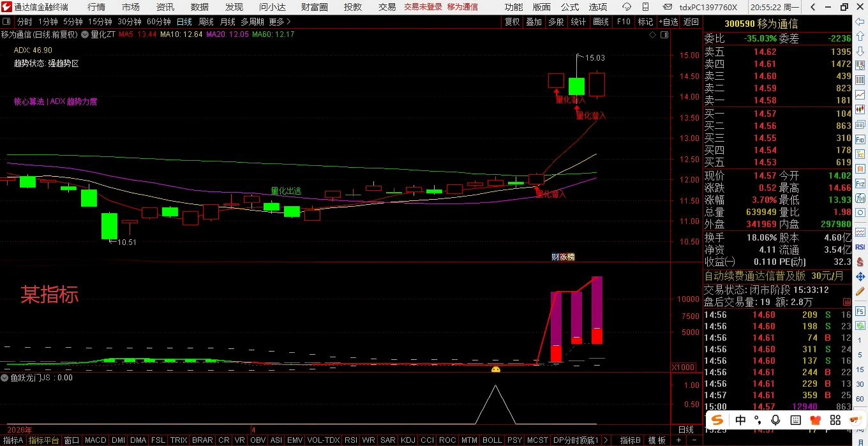Open the Sogou toolbox grid icon
The image size is (868, 446).
(x=835, y=420)
